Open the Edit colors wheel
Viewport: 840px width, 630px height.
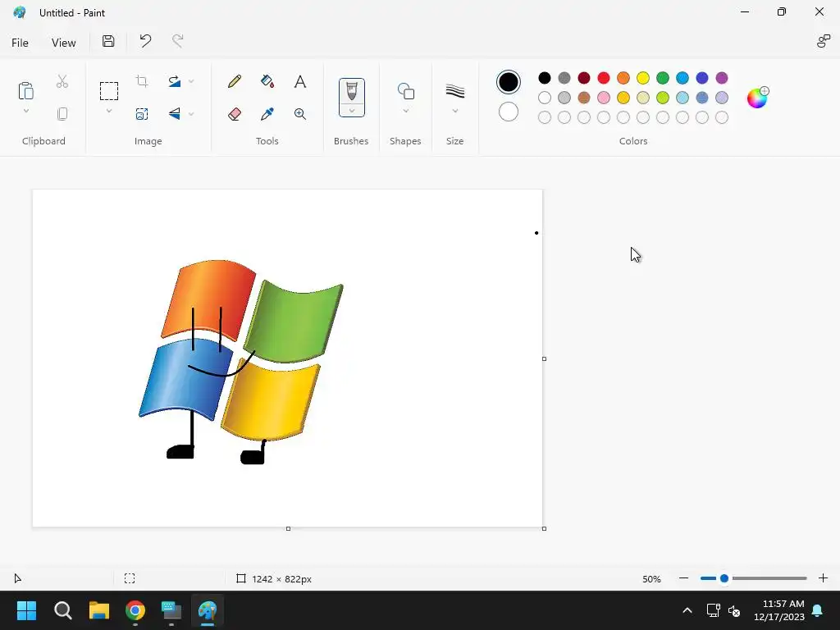pyautogui.click(x=757, y=98)
